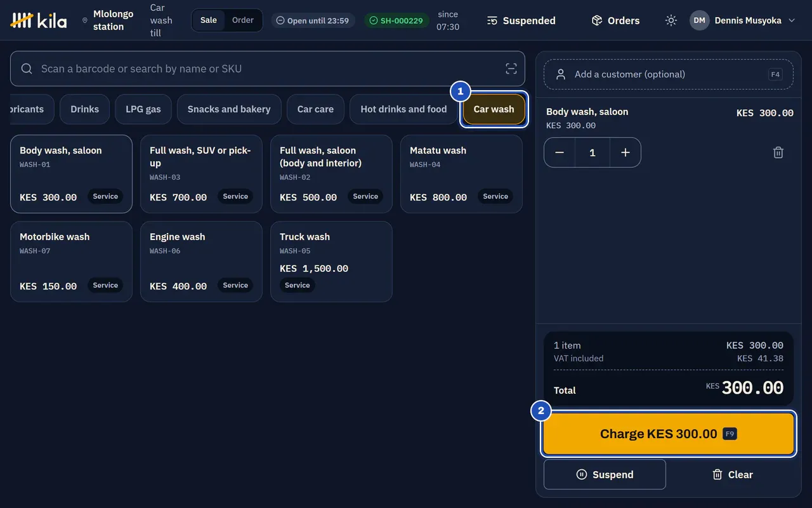Focus the barcode or SKU search field
The height and width of the screenshot is (508, 812).
[268, 69]
